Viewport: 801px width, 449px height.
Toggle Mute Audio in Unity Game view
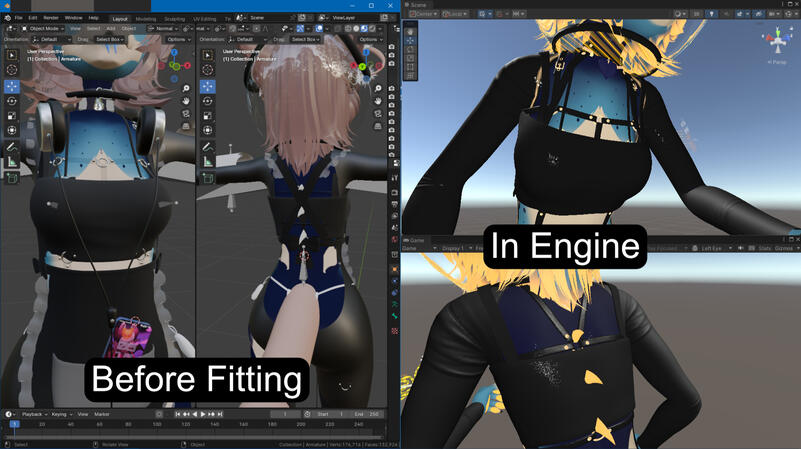[740, 248]
